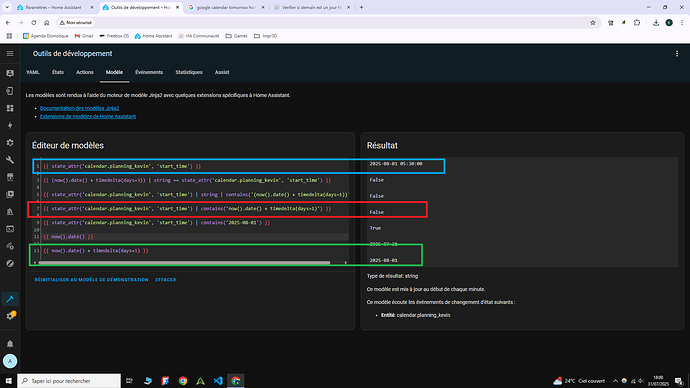Open the lightning bolt Energy sidebar item
The image size is (690, 388).
coord(10,125)
